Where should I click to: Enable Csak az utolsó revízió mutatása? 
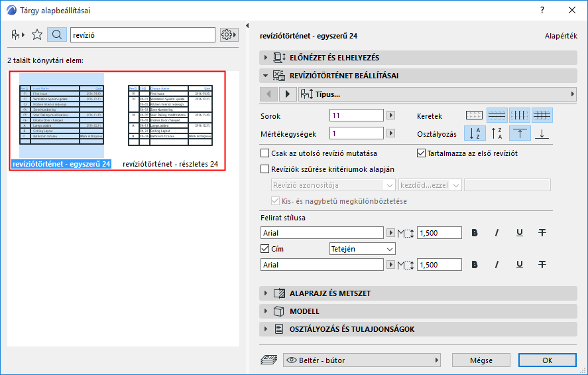[x=265, y=153]
